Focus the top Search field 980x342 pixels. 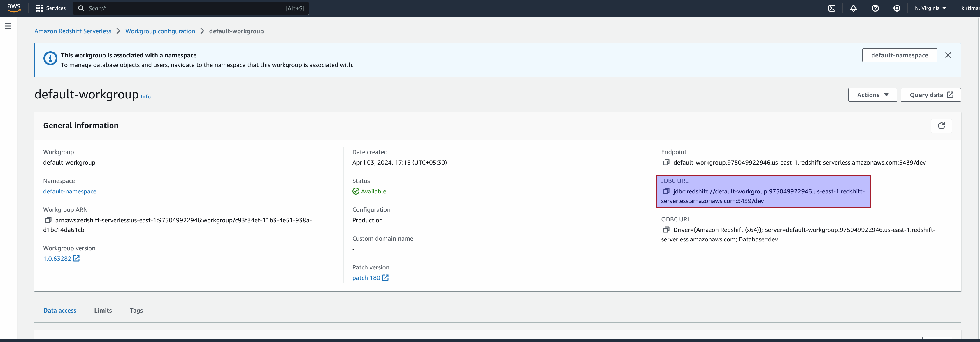(x=191, y=8)
